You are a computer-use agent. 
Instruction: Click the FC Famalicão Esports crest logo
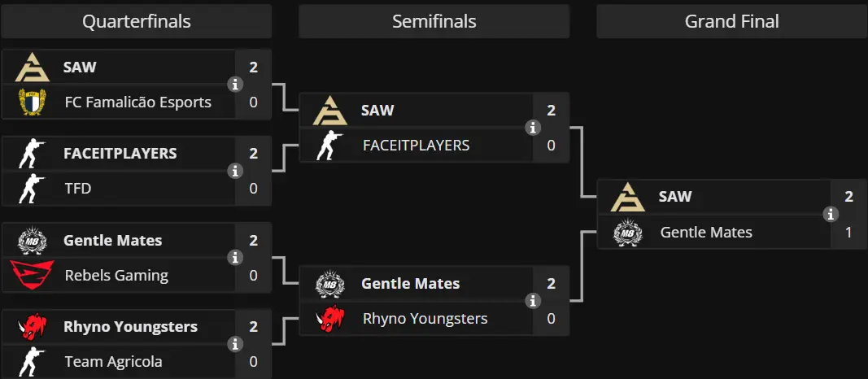coord(32,102)
